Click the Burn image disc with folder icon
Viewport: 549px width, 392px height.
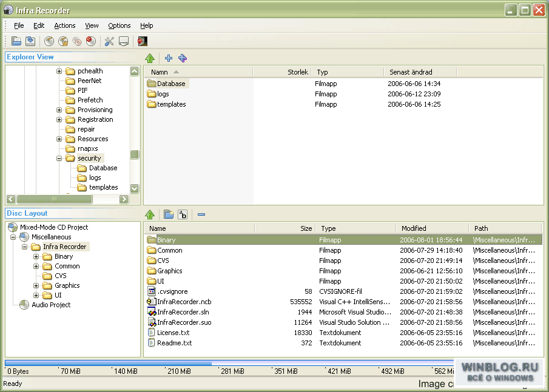(63, 41)
